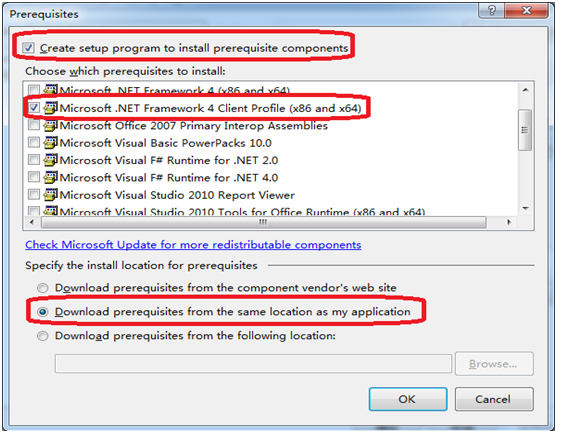Click the disabled Browse... button
Image resolution: width=561 pixels, height=433 pixels.
[x=494, y=364]
